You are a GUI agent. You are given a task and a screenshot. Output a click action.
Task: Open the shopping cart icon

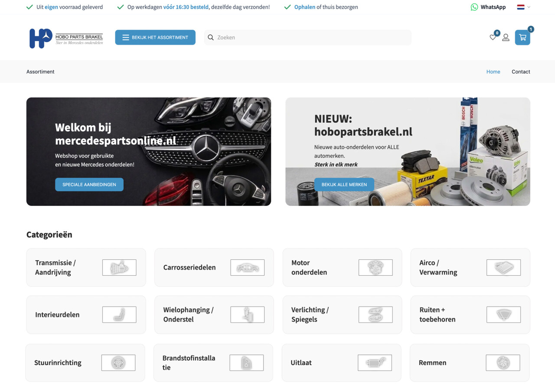(522, 38)
